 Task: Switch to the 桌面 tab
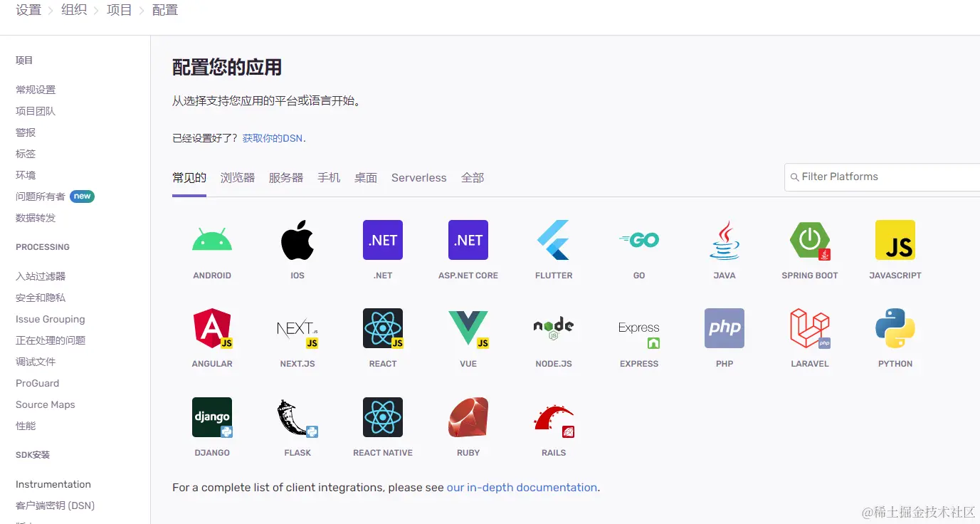pyautogui.click(x=366, y=178)
